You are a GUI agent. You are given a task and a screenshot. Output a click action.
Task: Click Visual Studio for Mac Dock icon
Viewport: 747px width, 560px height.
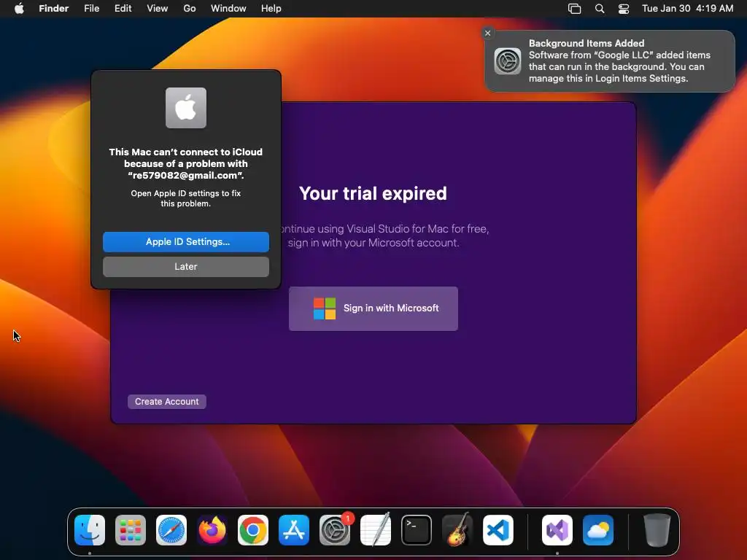pyautogui.click(x=557, y=530)
